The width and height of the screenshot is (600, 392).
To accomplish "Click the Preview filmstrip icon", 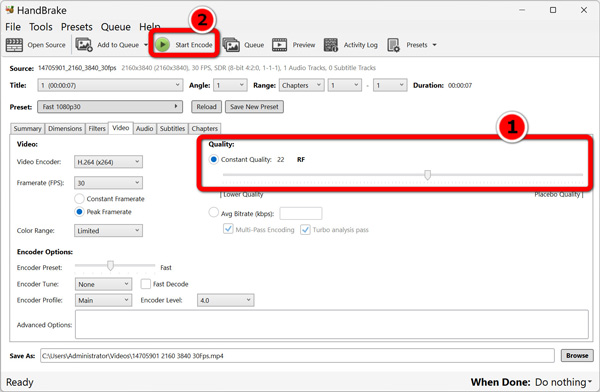I will [x=279, y=45].
